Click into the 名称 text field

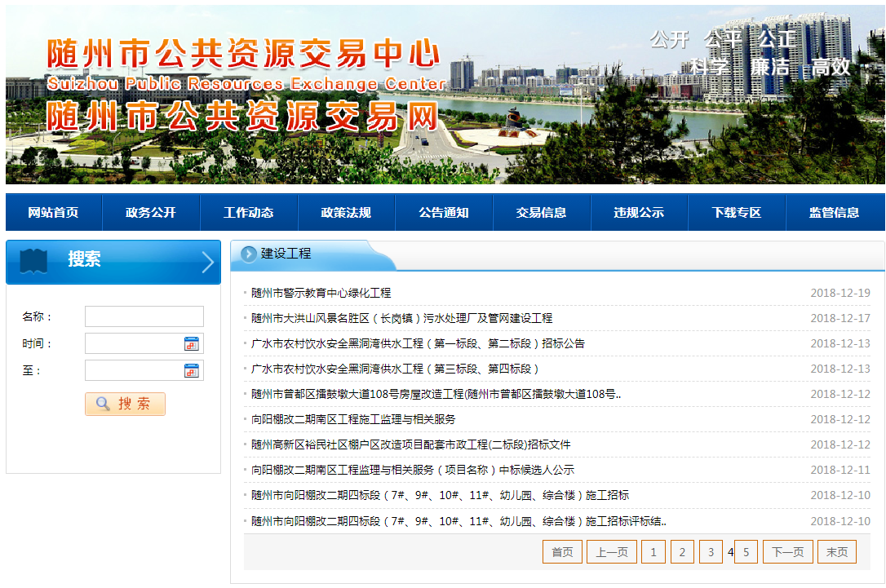click(144, 316)
